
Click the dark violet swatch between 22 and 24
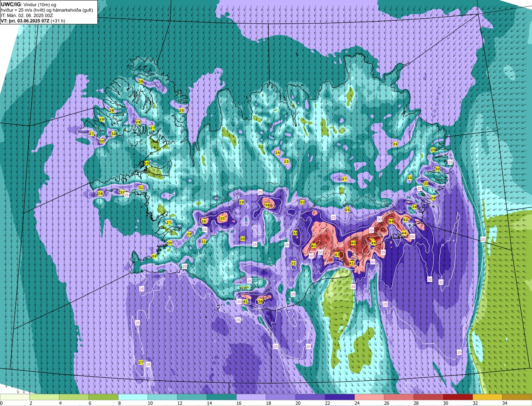pyautogui.click(x=340, y=397)
